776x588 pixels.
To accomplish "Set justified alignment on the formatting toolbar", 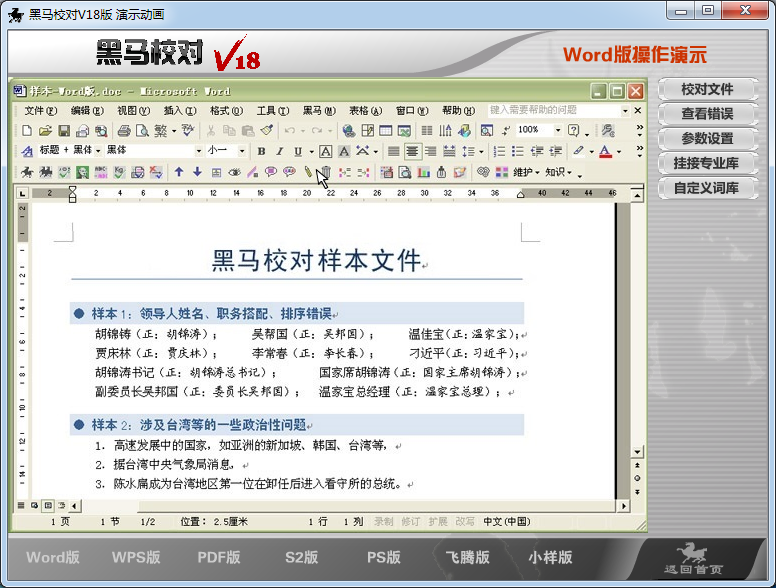I will coord(393,151).
